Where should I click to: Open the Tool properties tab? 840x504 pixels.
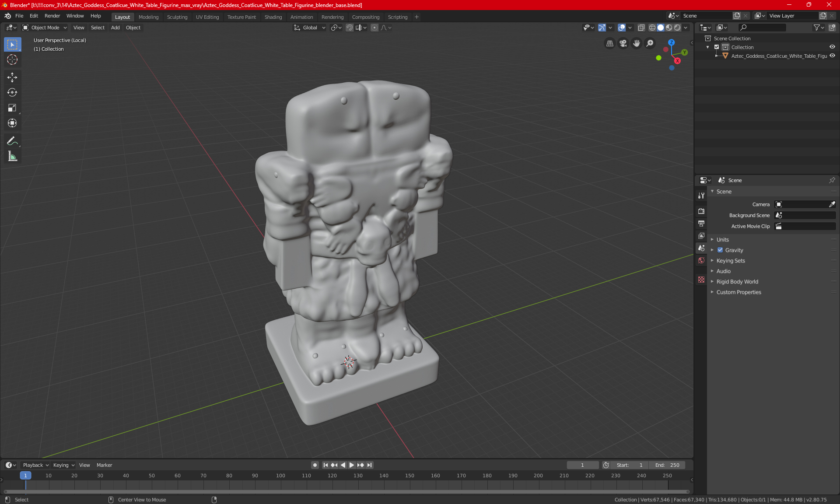point(701,196)
